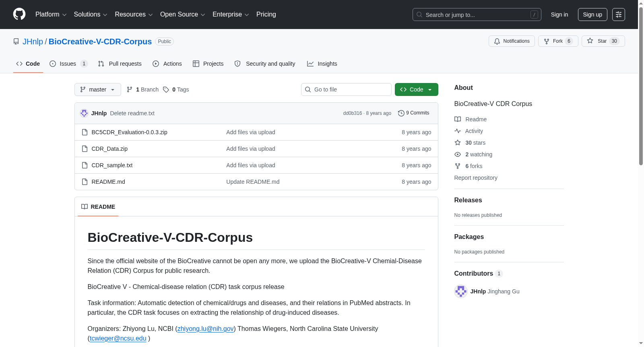
Task: Select the README tab header
Action: coord(98,207)
